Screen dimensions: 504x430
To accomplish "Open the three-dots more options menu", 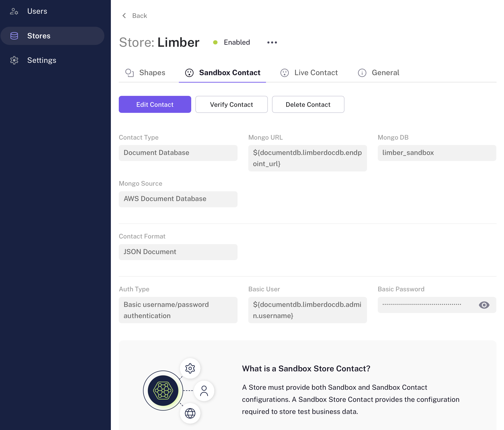I will click(272, 42).
